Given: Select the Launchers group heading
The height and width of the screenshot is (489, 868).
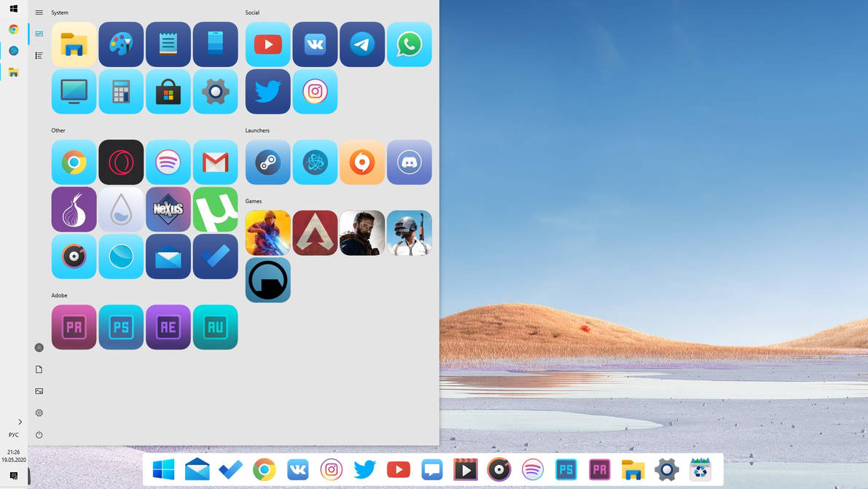Looking at the screenshot, I should pyautogui.click(x=257, y=130).
